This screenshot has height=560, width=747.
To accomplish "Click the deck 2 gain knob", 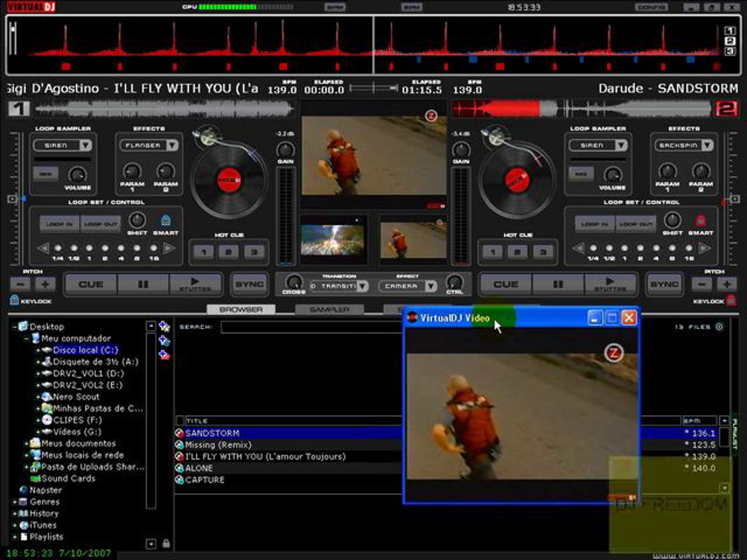I will pyautogui.click(x=461, y=150).
